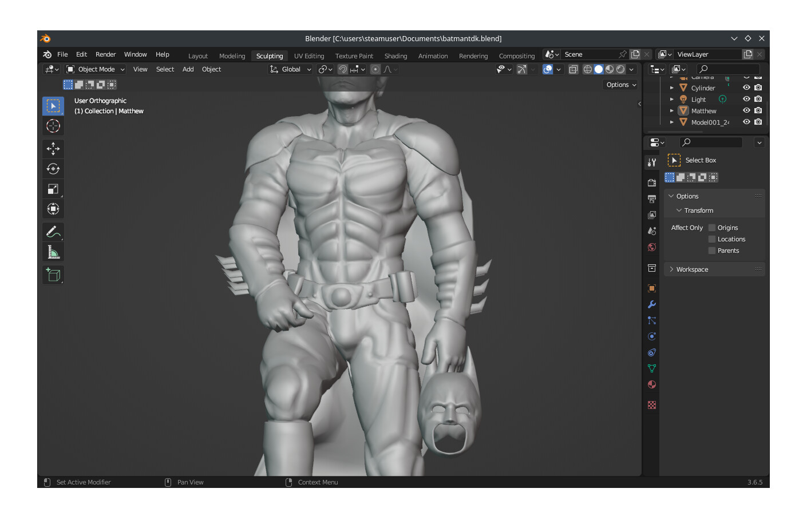Open the Render properties tab
Viewport: 807px width, 532px height.
tap(652, 183)
